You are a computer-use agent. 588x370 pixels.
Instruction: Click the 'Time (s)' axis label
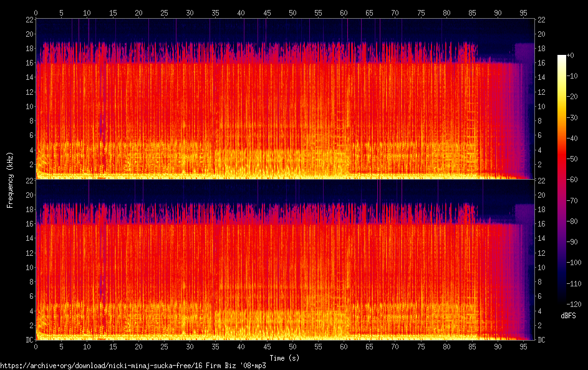pyautogui.click(x=285, y=358)
